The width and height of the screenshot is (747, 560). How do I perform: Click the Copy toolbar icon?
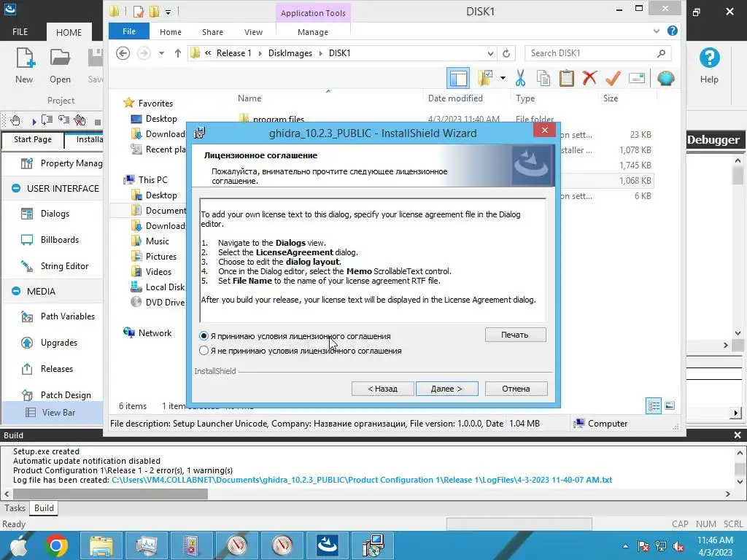point(543,78)
